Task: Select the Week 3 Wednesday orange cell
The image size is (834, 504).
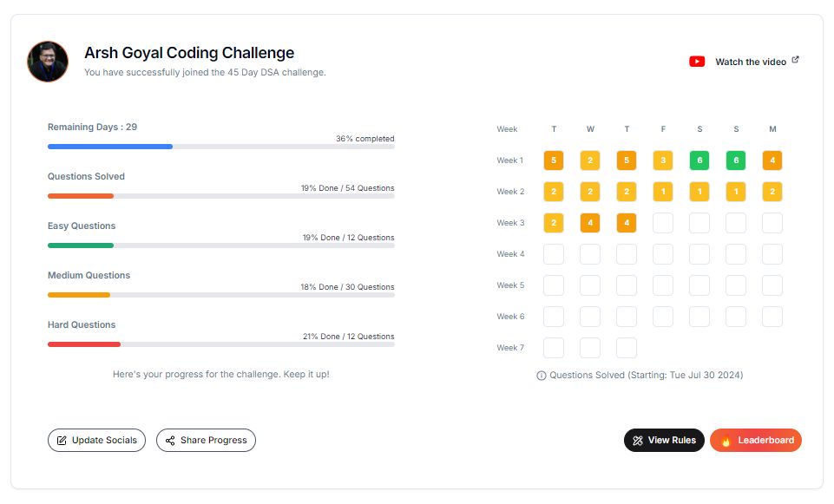Action: pyautogui.click(x=590, y=223)
